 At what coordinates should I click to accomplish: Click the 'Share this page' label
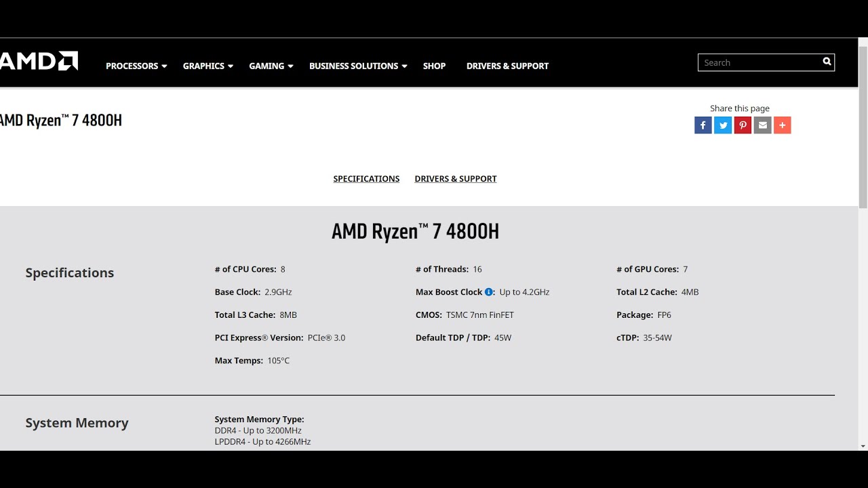coord(740,108)
